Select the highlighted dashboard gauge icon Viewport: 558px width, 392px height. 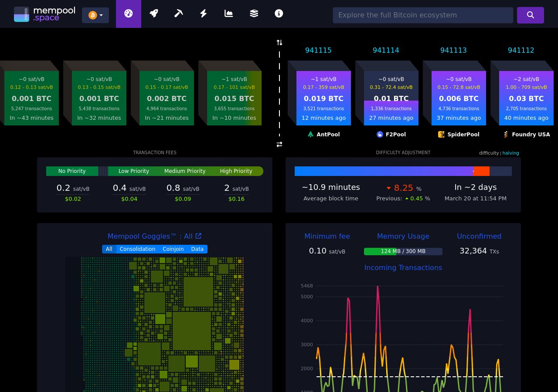[128, 14]
